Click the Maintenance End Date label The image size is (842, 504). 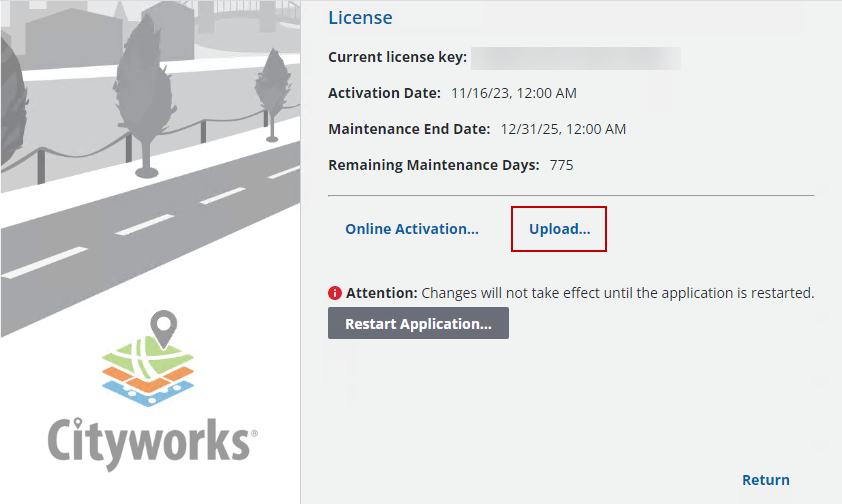pyautogui.click(x=409, y=129)
